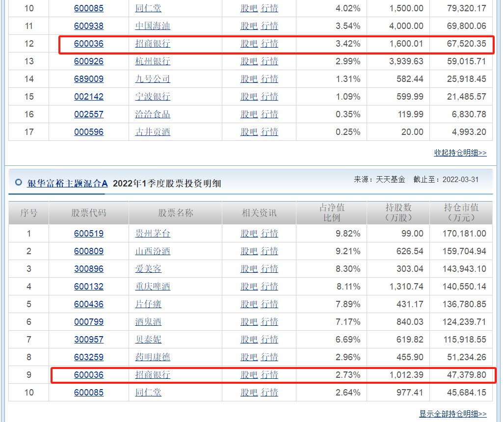This screenshot has width=504, height=422.
Task: Select value 170,181.00 for 贵州茅台
Action: [x=464, y=234]
